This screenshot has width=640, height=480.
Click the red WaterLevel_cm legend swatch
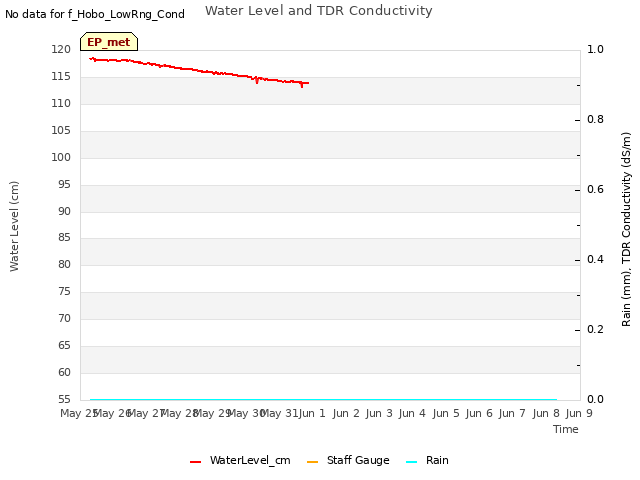[196, 462]
